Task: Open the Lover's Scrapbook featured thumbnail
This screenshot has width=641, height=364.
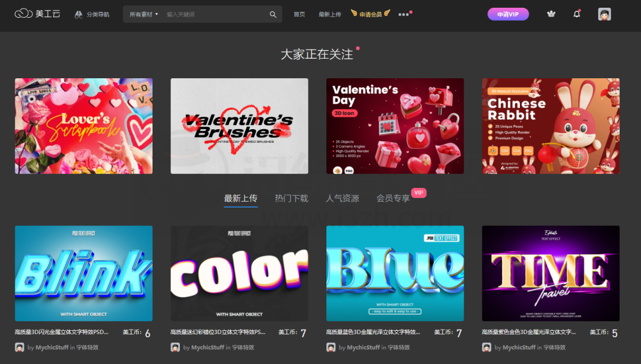Action: tap(84, 126)
